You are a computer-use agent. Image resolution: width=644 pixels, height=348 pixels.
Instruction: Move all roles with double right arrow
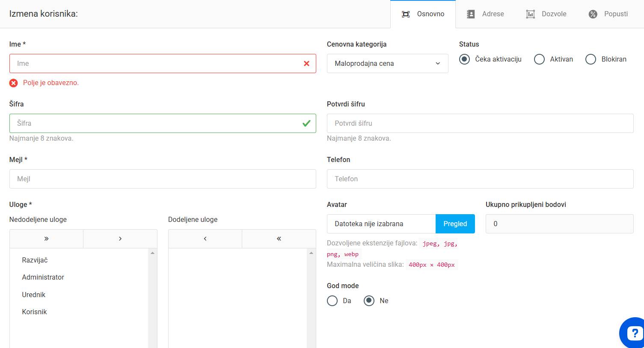46,239
